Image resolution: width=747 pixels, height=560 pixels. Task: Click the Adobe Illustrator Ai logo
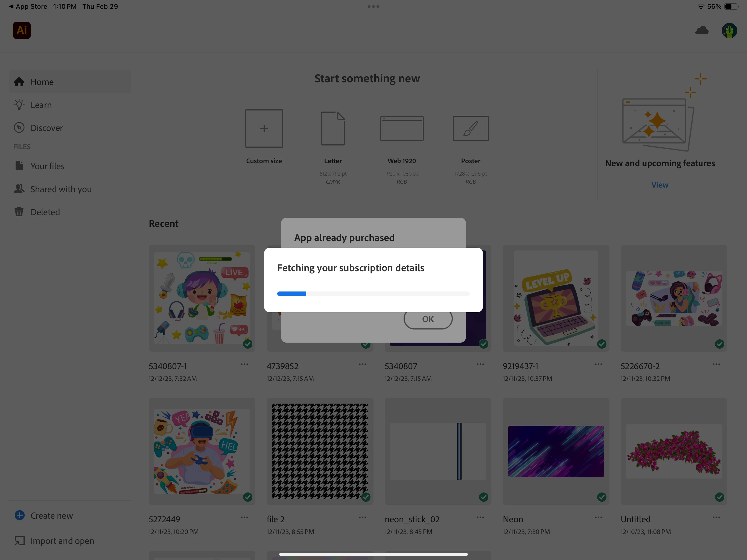(22, 30)
